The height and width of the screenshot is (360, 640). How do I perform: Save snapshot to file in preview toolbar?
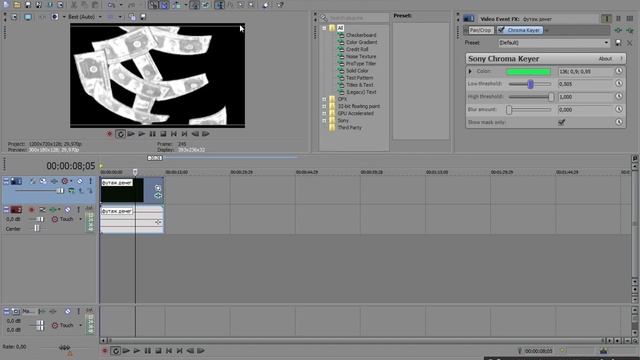[x=143, y=17]
